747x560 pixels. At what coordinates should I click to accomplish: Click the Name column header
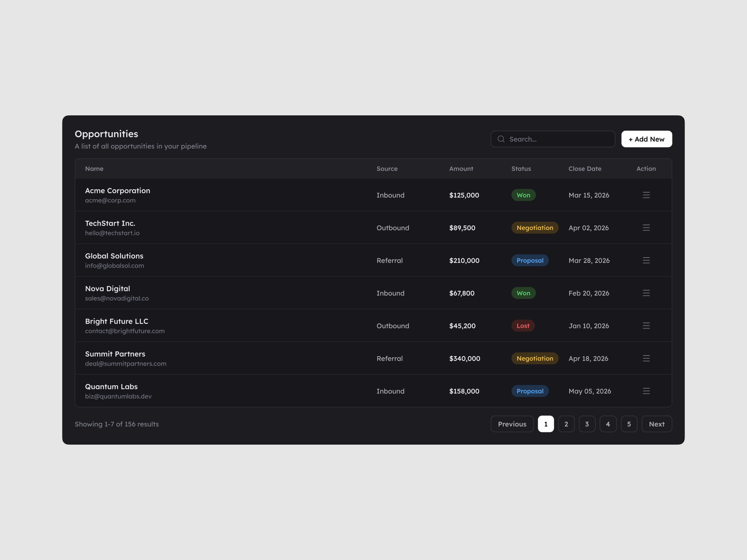coord(94,169)
